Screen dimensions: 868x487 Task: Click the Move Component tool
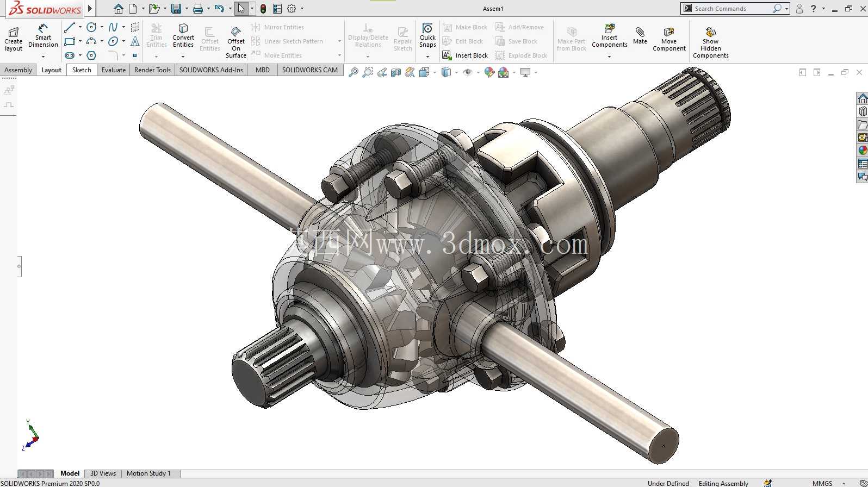point(669,39)
